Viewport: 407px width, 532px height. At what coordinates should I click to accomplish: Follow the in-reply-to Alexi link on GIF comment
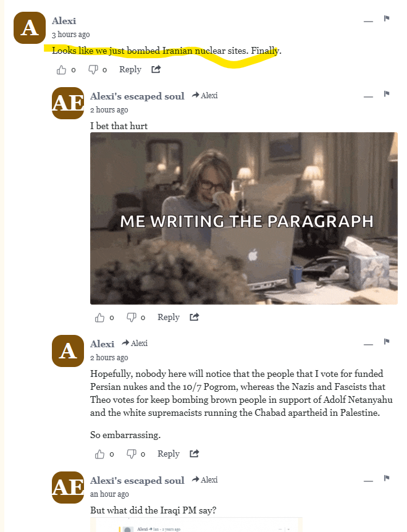204,96
